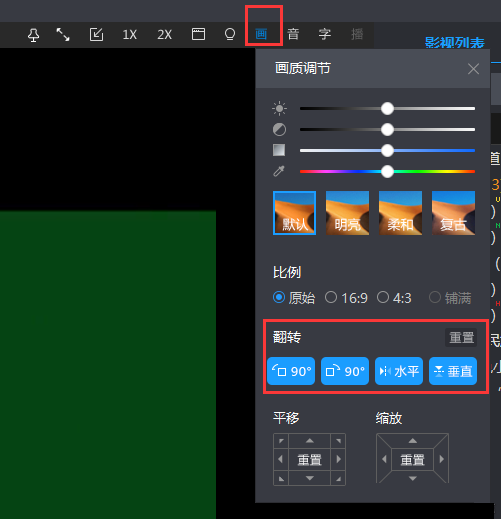The width and height of the screenshot is (501, 519).
Task: Select the 16:9 aspect ratio
Action: click(x=346, y=298)
